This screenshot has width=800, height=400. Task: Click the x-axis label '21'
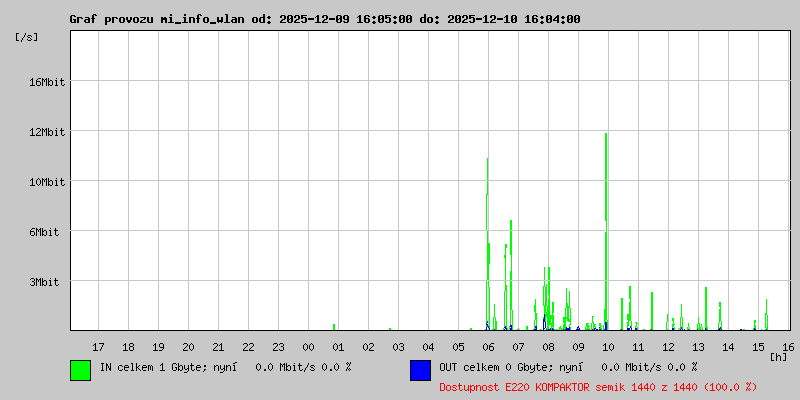[218, 347]
